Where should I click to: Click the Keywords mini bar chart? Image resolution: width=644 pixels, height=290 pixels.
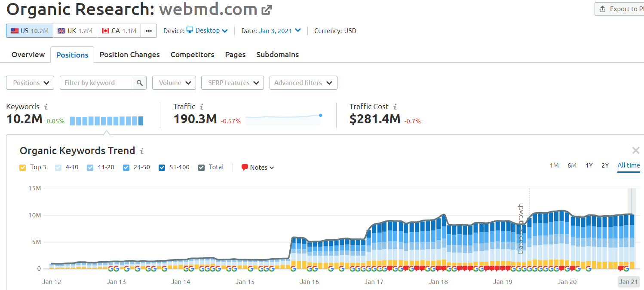(107, 121)
